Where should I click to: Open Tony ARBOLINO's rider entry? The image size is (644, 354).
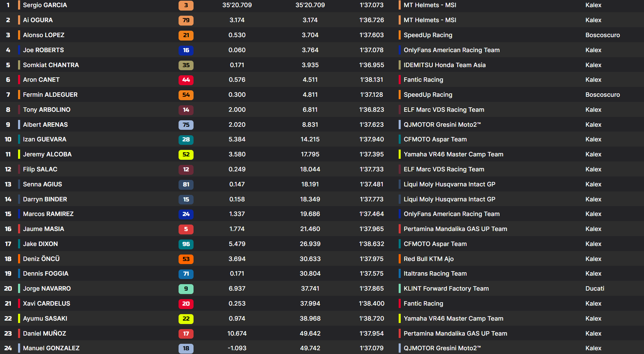pyautogui.click(x=47, y=110)
